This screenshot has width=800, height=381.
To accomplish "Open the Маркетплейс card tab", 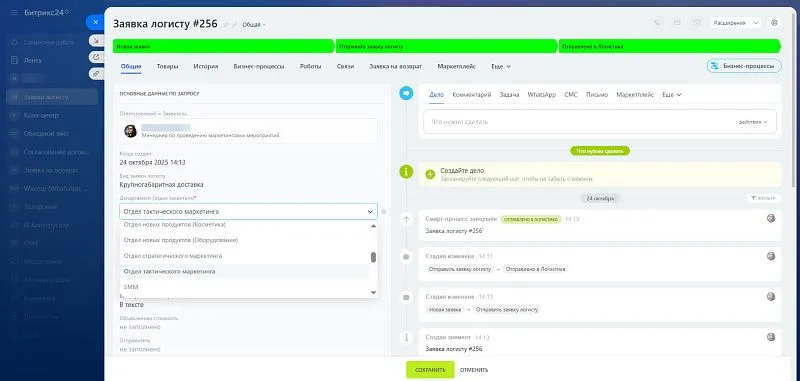I will coord(457,66).
